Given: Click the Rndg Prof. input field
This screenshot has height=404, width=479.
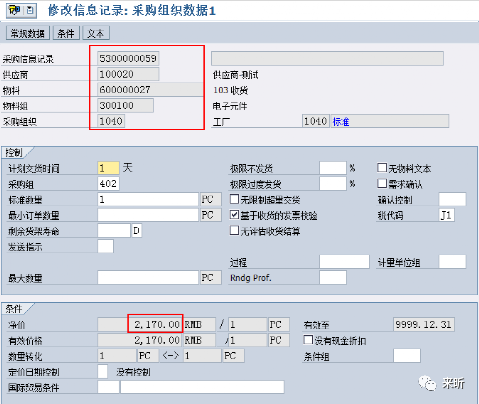Looking at the screenshot, I should pyautogui.click(x=333, y=278).
